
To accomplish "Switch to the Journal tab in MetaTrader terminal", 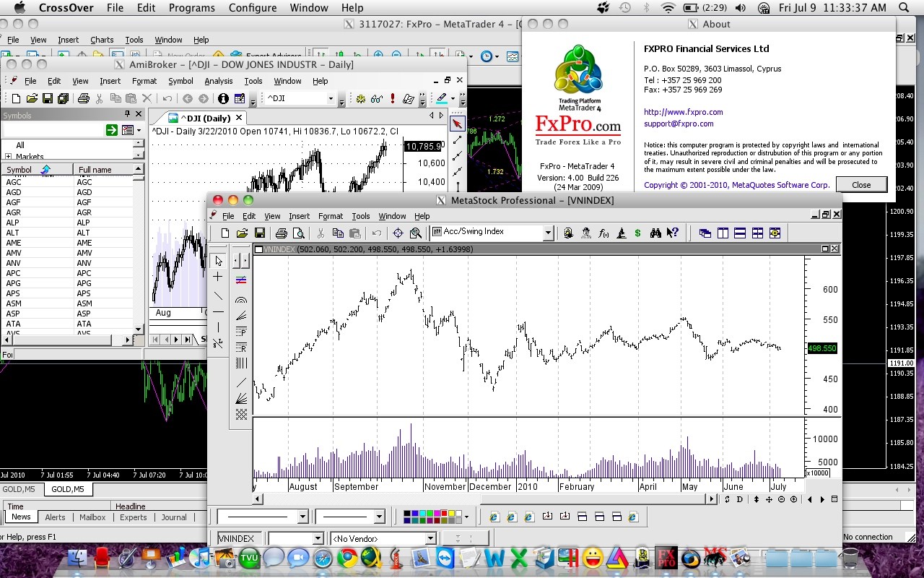I will pyautogui.click(x=174, y=517).
